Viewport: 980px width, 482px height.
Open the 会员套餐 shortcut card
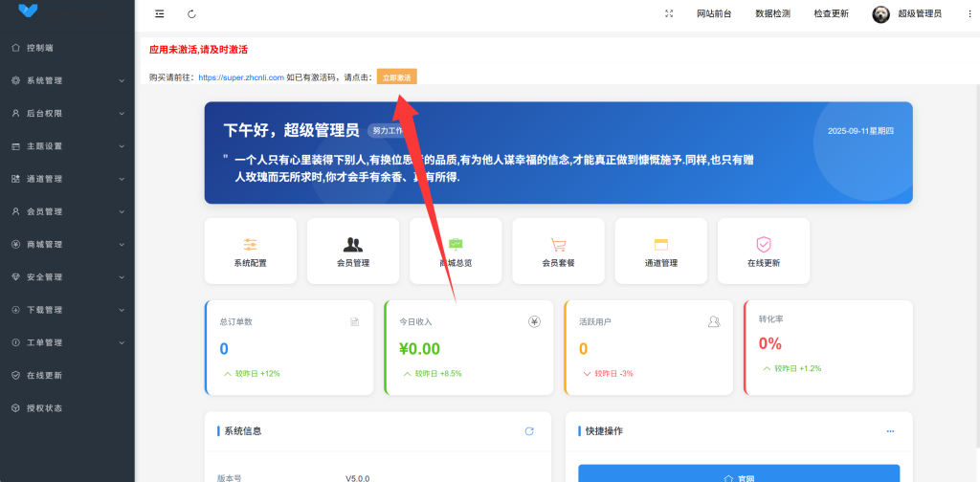(x=558, y=252)
